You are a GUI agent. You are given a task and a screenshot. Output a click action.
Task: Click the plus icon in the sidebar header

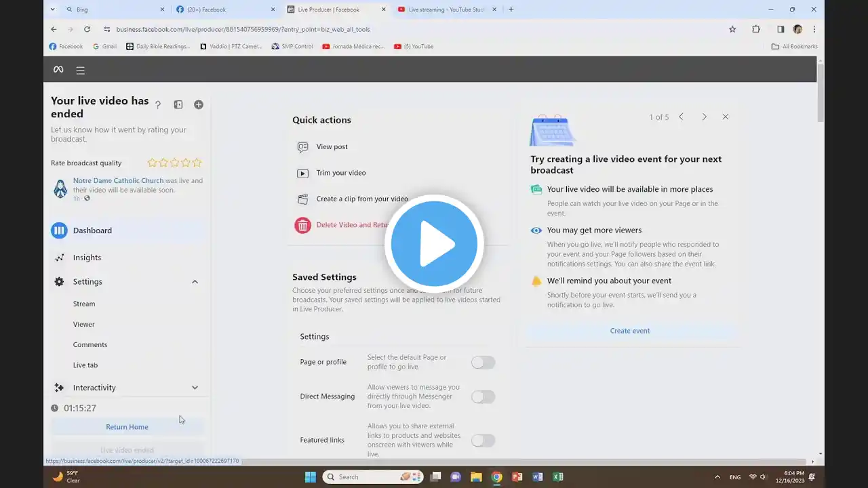199,104
